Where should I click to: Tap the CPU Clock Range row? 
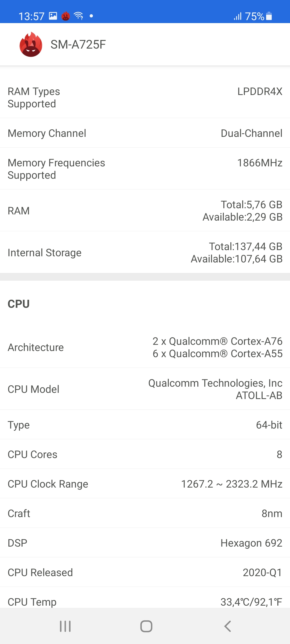coord(145,484)
